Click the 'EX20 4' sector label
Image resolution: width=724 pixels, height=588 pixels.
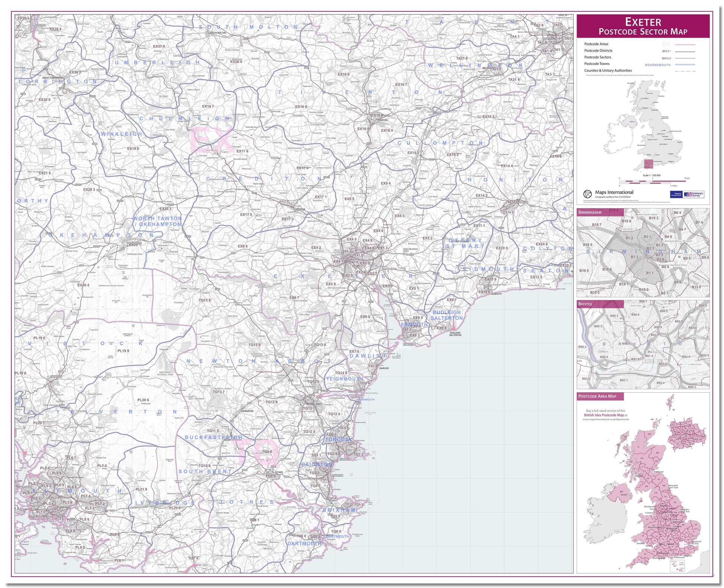(x=83, y=285)
